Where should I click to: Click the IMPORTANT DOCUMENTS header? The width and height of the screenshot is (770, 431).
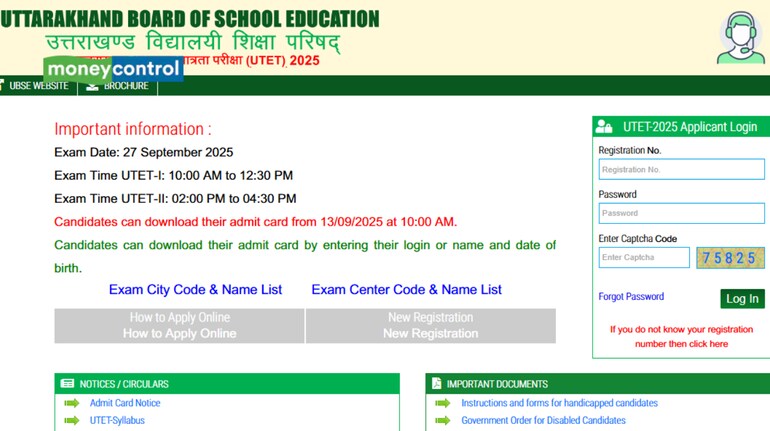598,384
